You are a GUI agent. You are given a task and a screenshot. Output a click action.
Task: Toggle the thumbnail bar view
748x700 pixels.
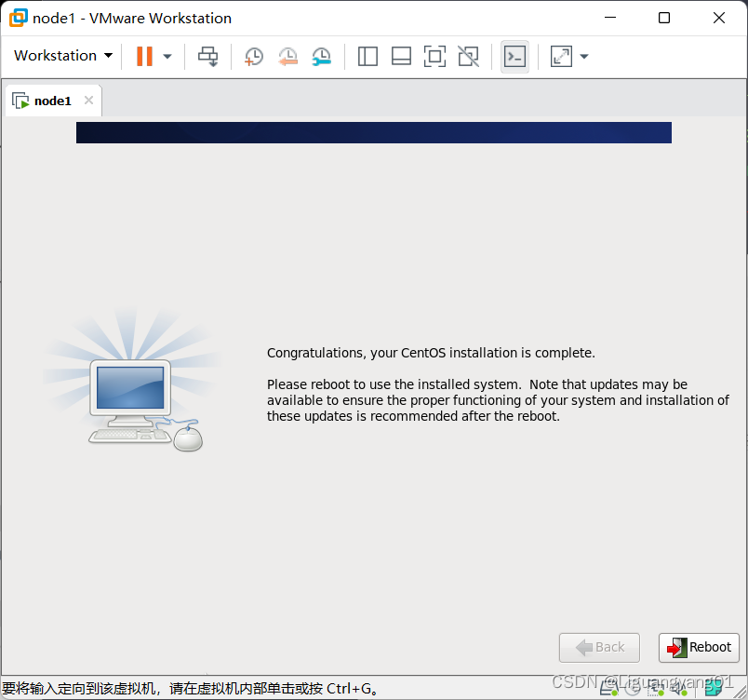tap(401, 56)
